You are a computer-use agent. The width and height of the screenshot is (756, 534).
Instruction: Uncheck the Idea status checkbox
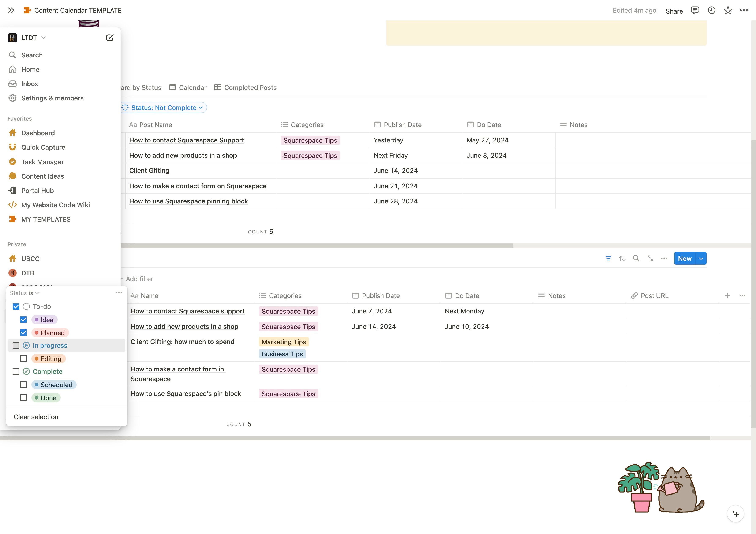[23, 320]
